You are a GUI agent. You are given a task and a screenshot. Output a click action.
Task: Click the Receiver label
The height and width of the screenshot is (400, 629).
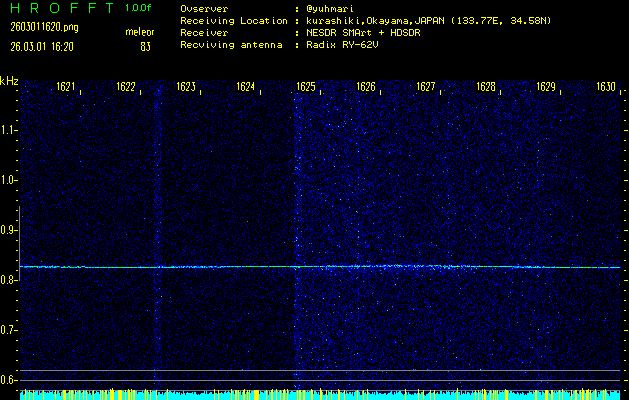[204, 33]
